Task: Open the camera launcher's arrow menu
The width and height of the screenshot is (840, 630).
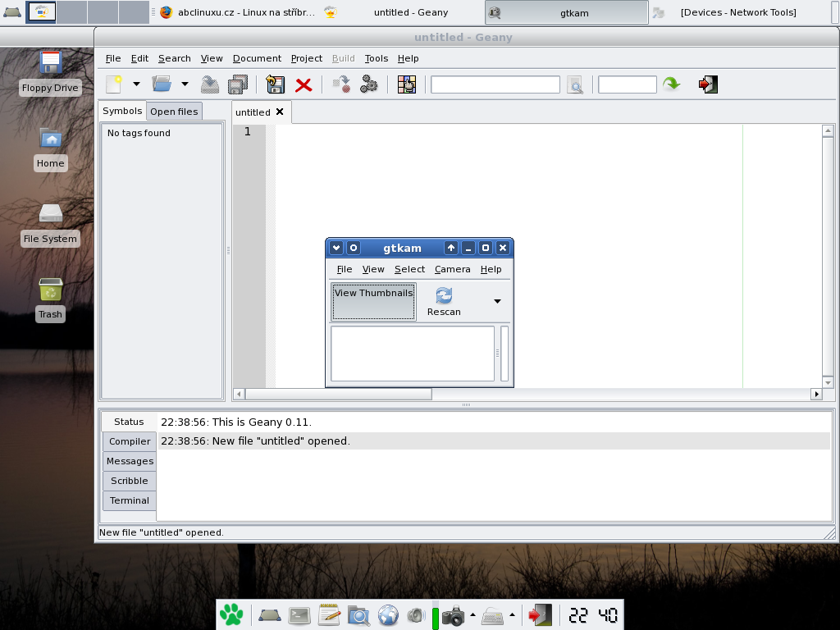Action: pos(472,615)
